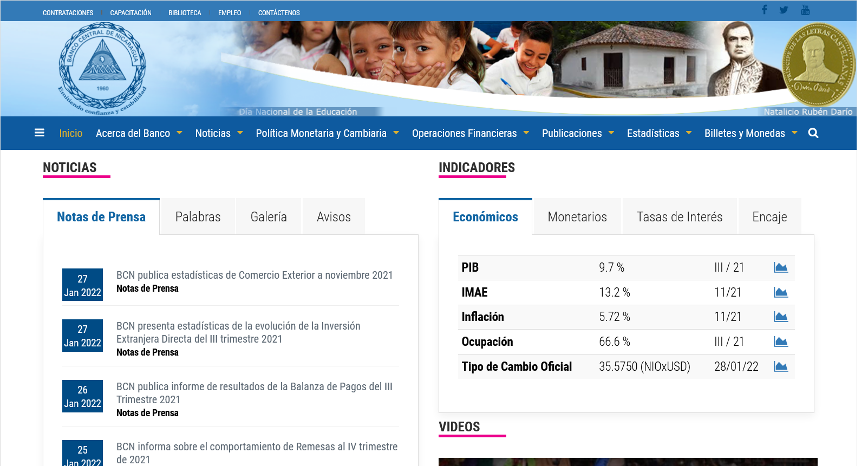This screenshot has width=868, height=466.
Task: Switch to the Monetarios tab
Action: [x=577, y=217]
